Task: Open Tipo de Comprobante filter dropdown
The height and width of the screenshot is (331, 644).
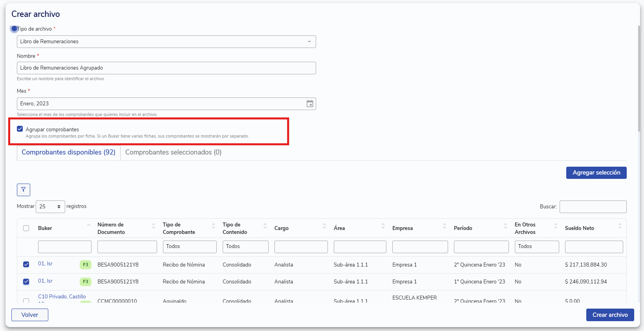Action: point(189,246)
